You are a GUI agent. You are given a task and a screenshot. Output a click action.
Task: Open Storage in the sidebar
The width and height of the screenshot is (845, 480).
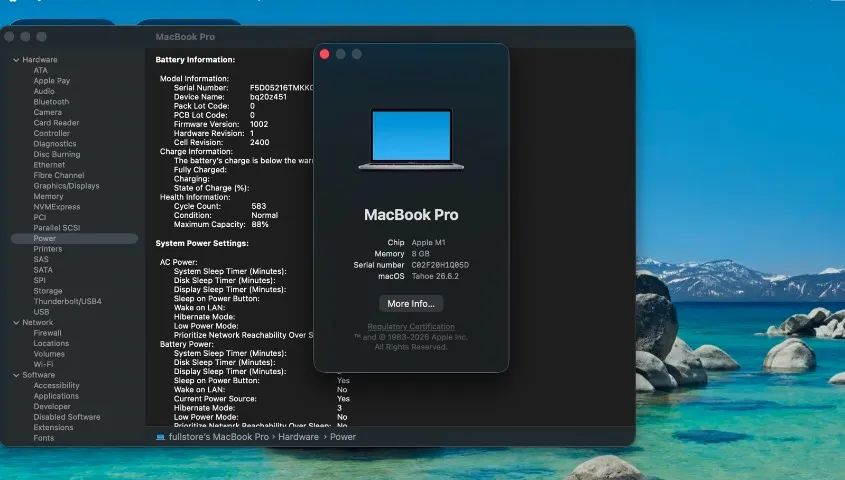click(x=48, y=291)
